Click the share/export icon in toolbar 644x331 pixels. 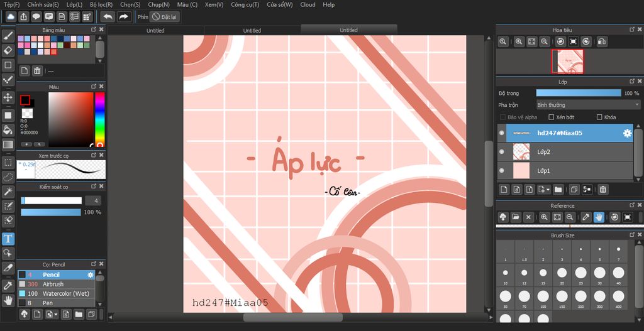[24, 17]
